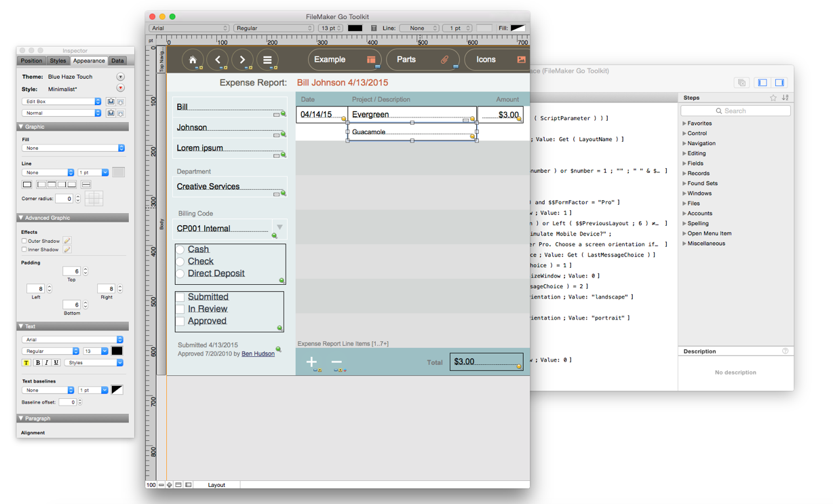833x504 pixels.
Task: Open the Billing Code dropdown arrow
Action: [279, 227]
